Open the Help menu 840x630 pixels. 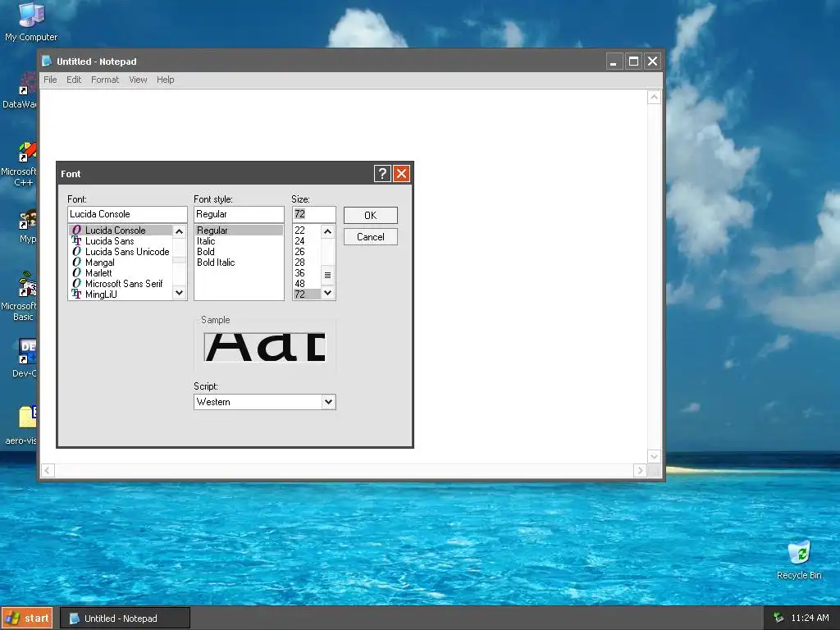pyautogui.click(x=166, y=80)
